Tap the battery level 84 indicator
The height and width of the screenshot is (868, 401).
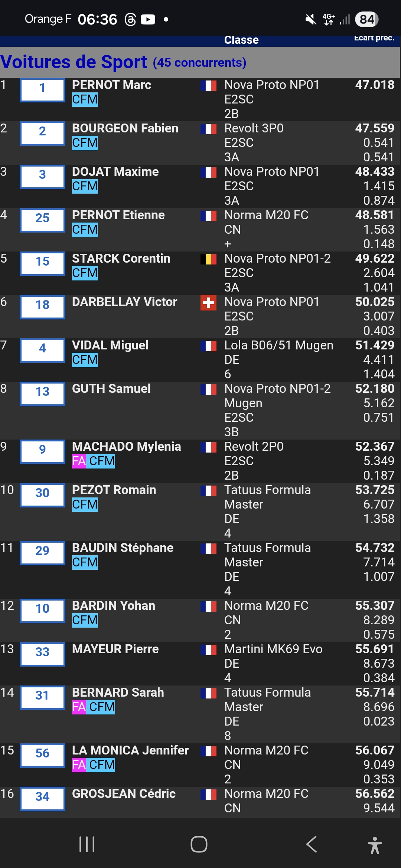click(366, 19)
